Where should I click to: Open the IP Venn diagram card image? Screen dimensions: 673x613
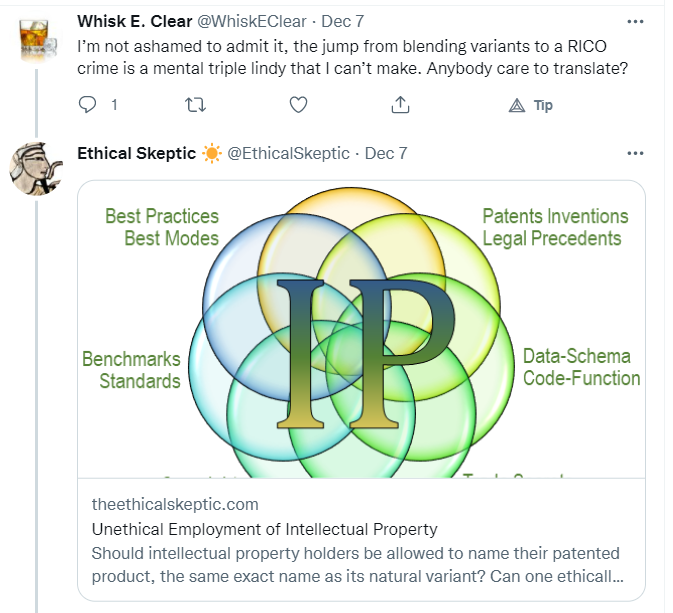click(x=361, y=328)
